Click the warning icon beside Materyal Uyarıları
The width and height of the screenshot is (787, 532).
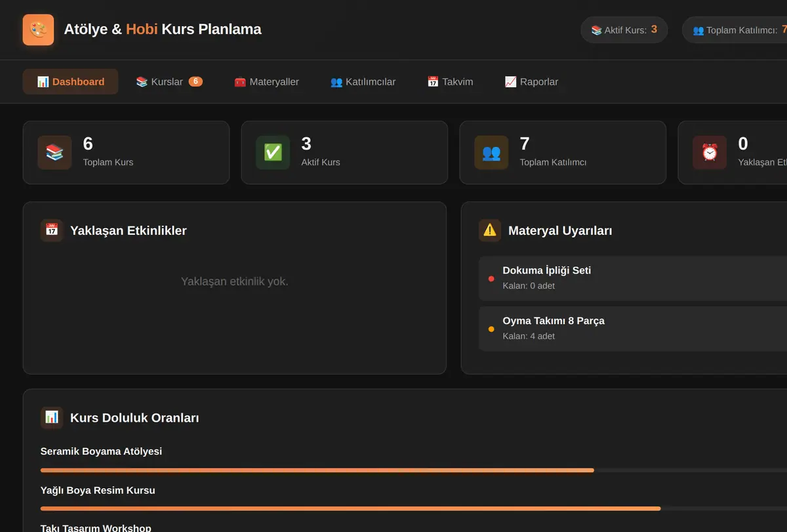click(x=490, y=230)
